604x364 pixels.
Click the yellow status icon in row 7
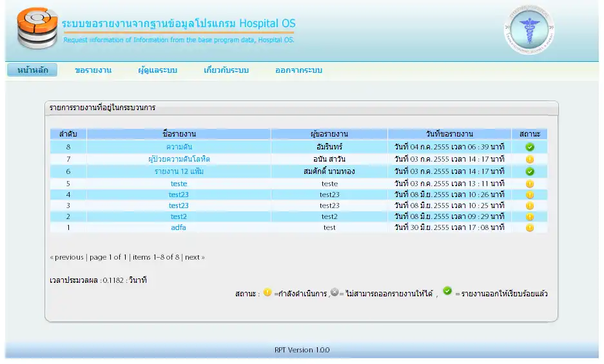pyautogui.click(x=530, y=160)
